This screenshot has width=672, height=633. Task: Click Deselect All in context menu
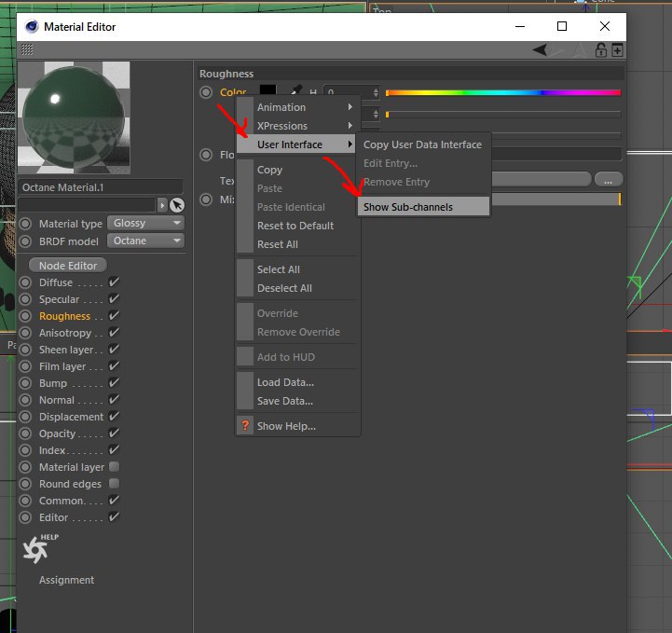(x=284, y=288)
